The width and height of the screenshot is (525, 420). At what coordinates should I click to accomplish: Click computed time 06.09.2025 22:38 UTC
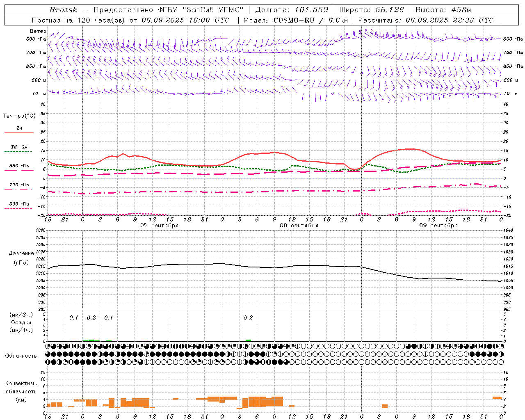click(450, 20)
